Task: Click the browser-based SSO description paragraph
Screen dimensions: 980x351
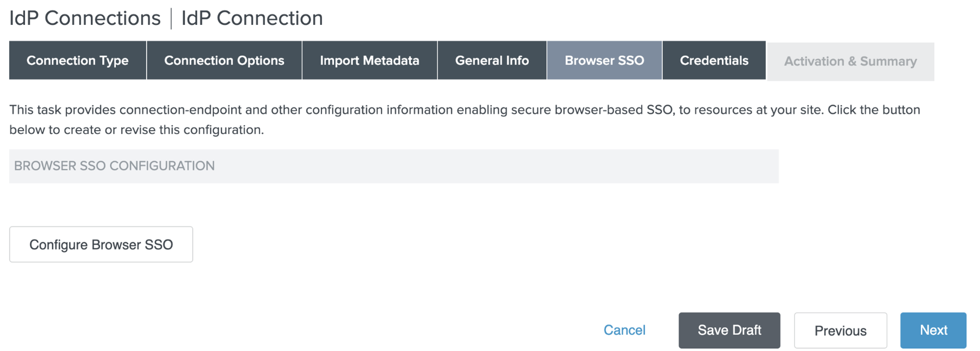Action: tap(464, 120)
